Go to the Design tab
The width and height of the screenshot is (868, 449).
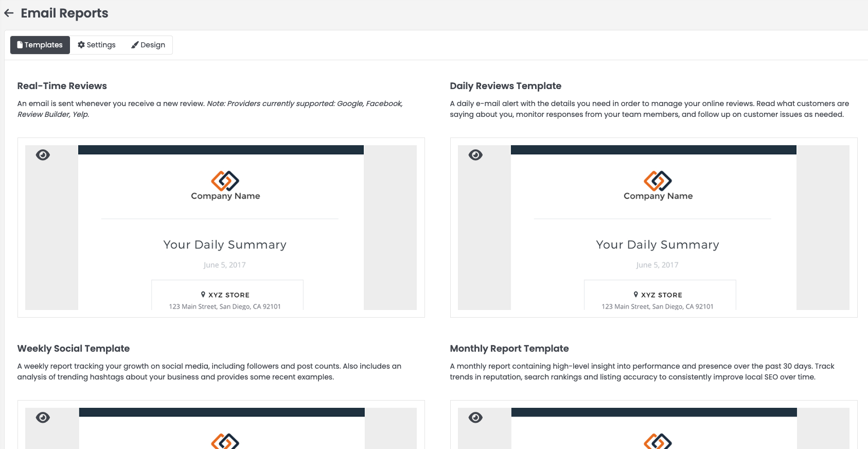pos(148,45)
